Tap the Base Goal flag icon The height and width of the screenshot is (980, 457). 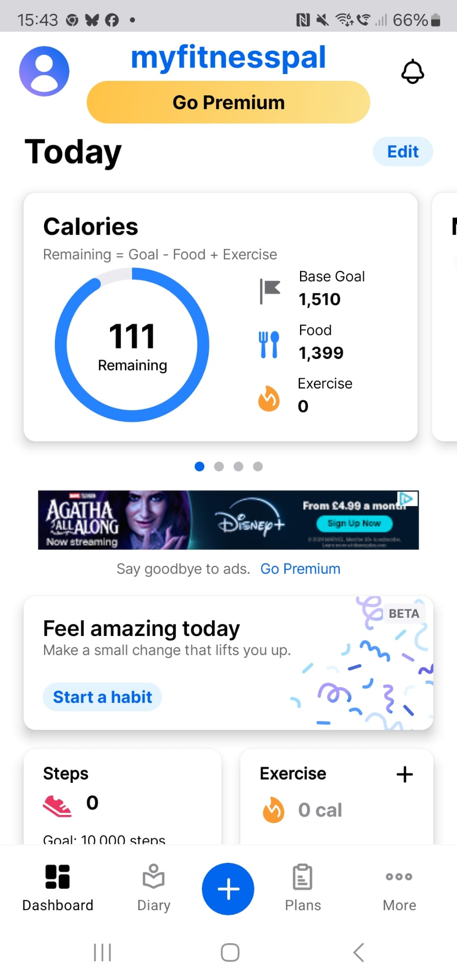point(270,291)
